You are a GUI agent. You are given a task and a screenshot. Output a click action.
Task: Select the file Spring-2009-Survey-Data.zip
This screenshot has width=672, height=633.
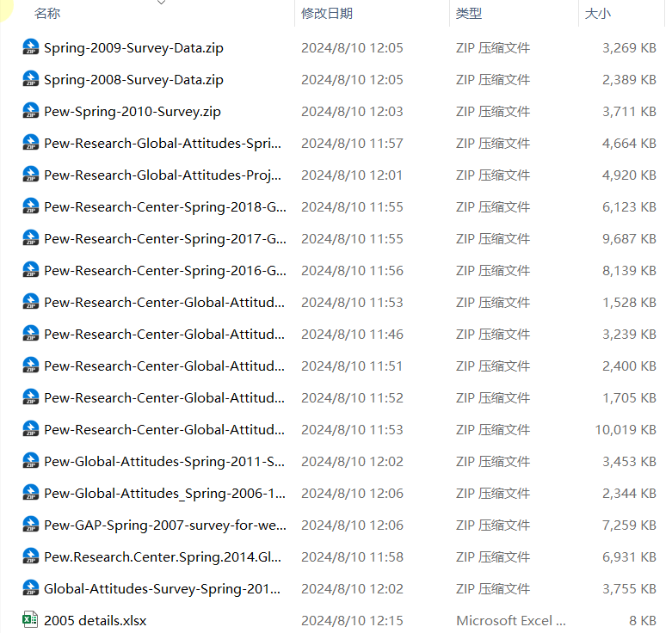coord(133,47)
